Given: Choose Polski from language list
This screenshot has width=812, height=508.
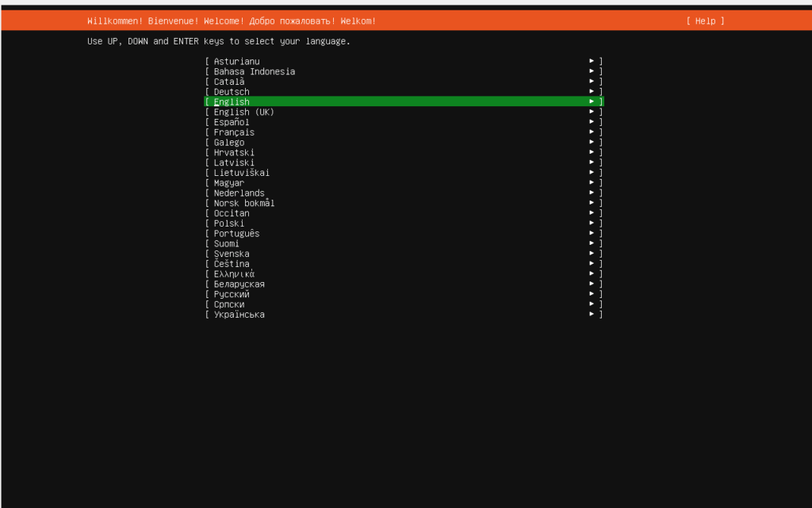Looking at the screenshot, I should click(229, 223).
